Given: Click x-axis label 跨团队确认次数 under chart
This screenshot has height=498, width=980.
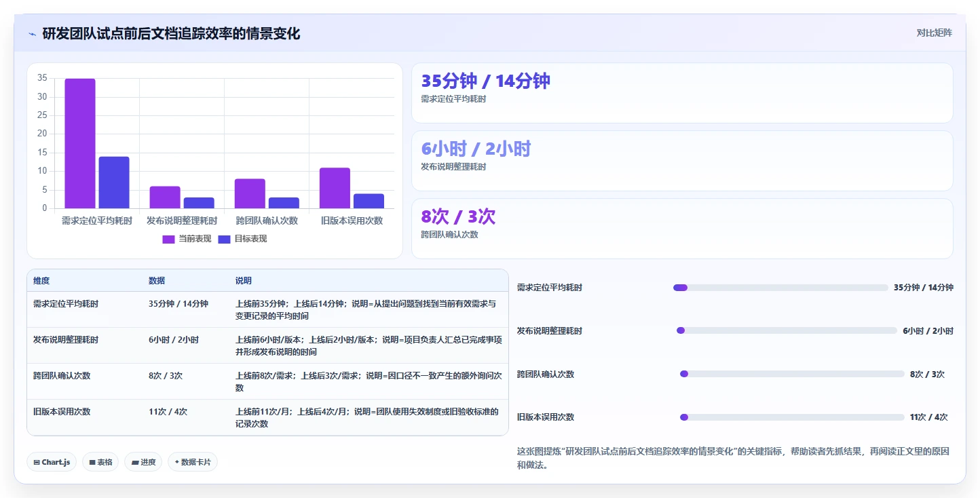Looking at the screenshot, I should pos(267,221).
